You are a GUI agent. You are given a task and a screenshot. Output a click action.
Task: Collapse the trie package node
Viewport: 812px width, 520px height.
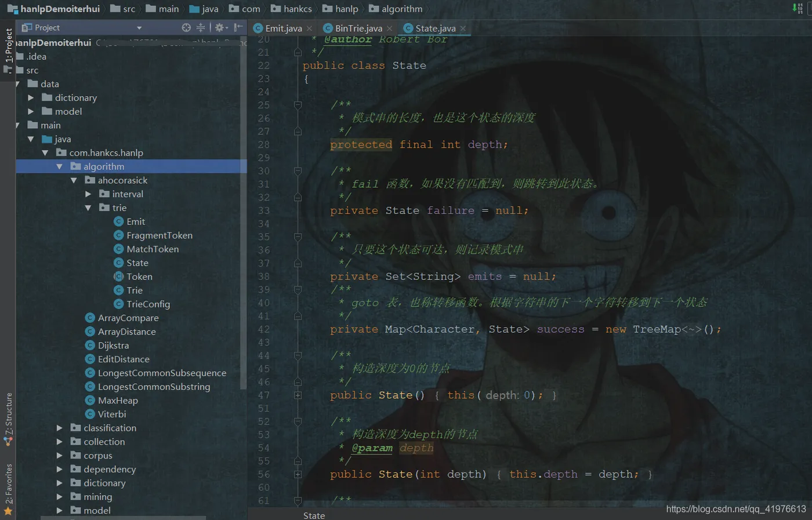pos(88,208)
